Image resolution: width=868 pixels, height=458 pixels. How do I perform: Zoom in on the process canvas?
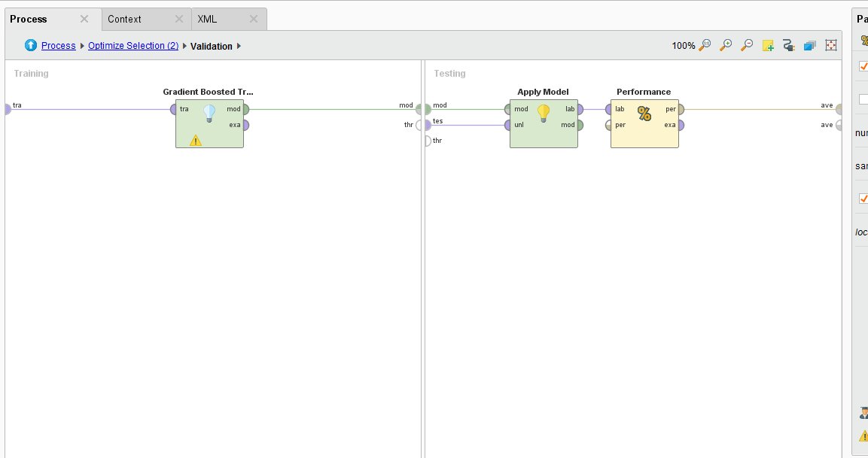coord(726,45)
